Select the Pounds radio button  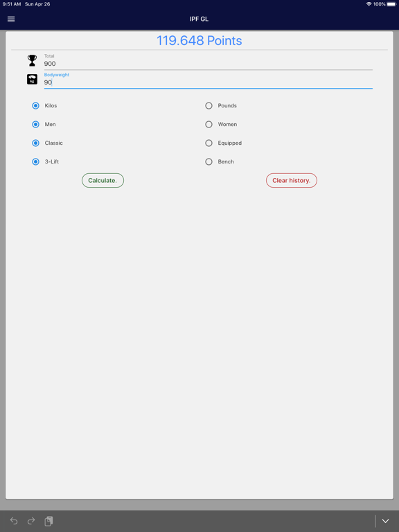(209, 106)
